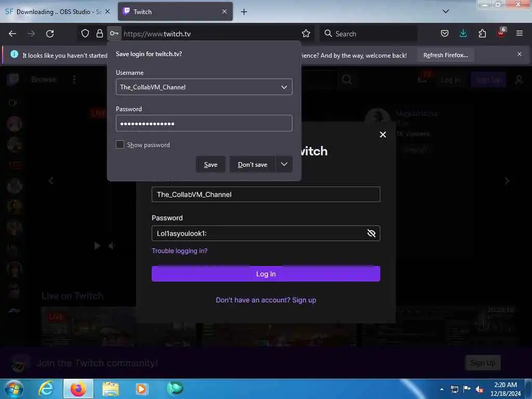
Task: Open the list all tabs chevron
Action: pos(446,11)
